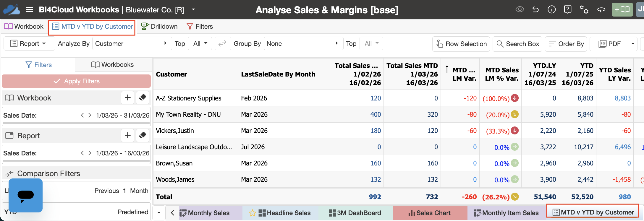Switch to Workbooks side panel tab

[x=113, y=65]
